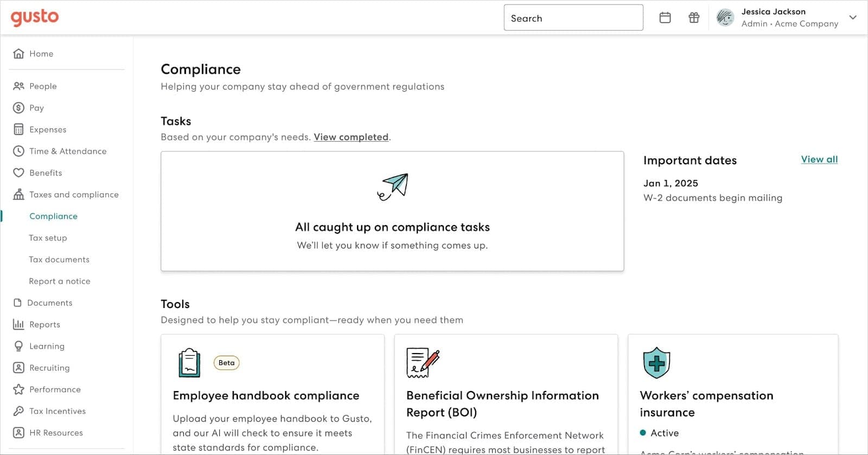Select Tax documents submenu item
The height and width of the screenshot is (455, 868).
pyautogui.click(x=59, y=260)
